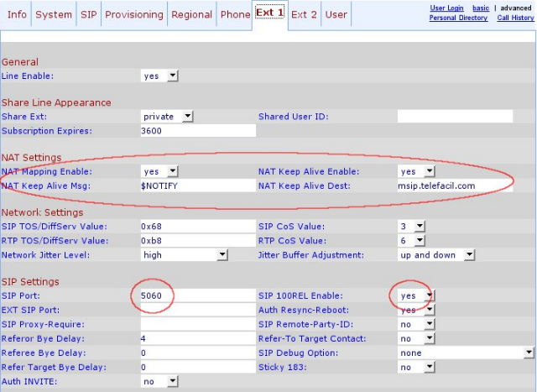Switch to the SIP tab
537x392 pixels.
pos(89,14)
